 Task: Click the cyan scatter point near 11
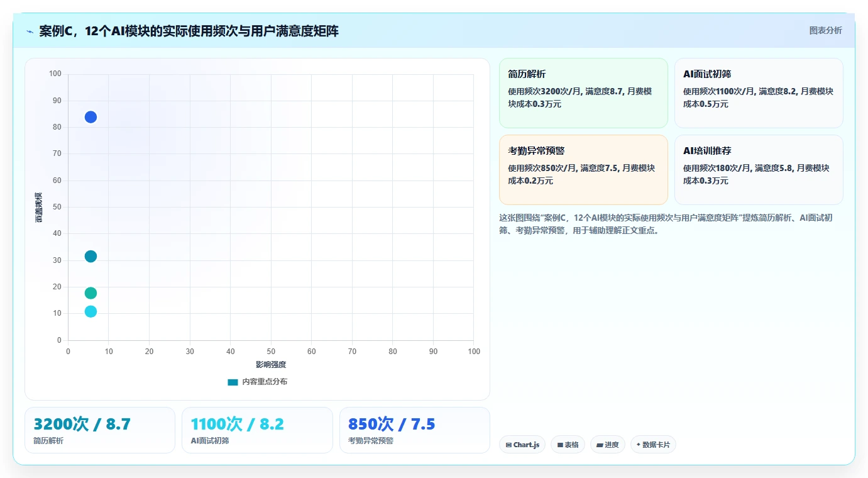point(91,311)
